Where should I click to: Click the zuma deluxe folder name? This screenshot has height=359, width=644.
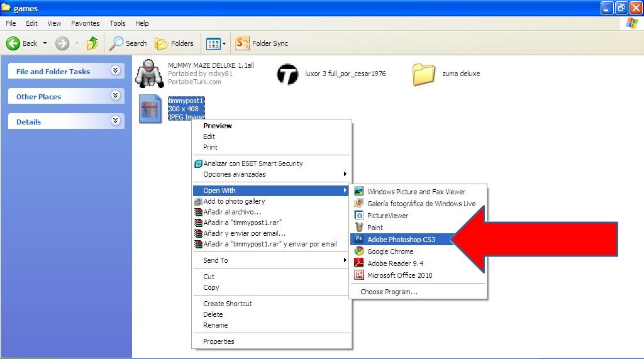[461, 74]
